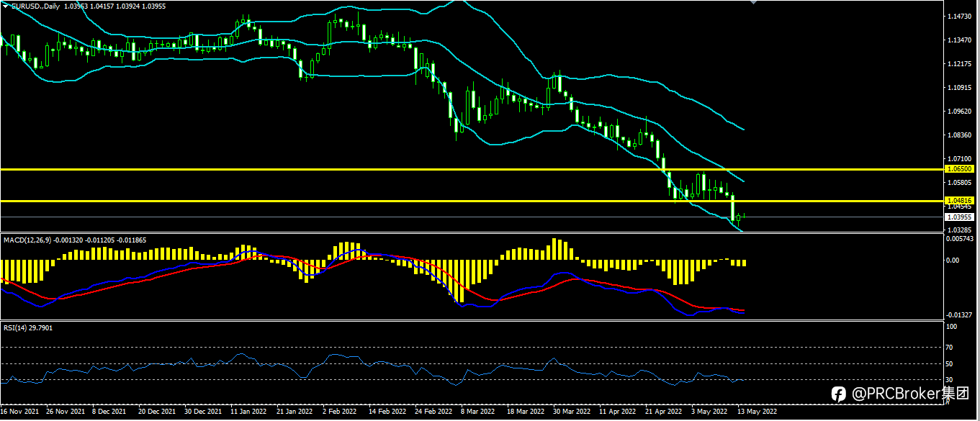Click the MACD scale value 0.005743
This screenshot has height=421, width=980.
point(961,238)
